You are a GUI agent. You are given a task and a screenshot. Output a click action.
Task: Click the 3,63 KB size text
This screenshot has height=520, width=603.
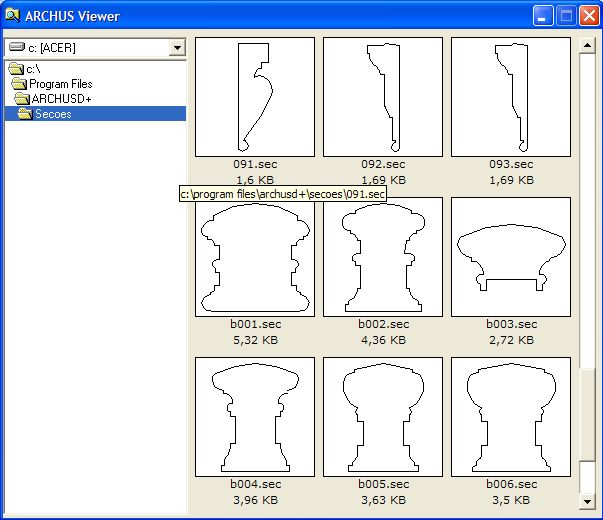coord(383,500)
